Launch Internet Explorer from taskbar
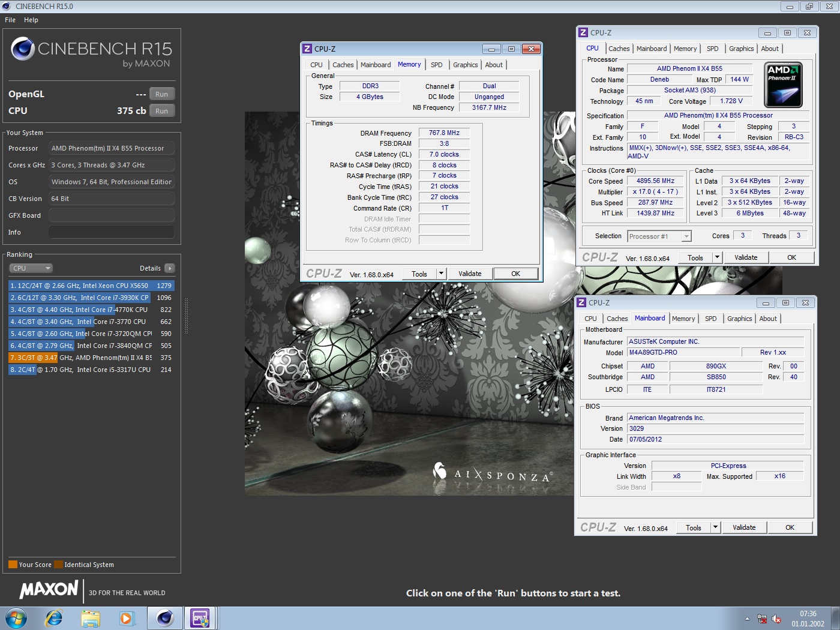The image size is (840, 630). pyautogui.click(x=54, y=618)
